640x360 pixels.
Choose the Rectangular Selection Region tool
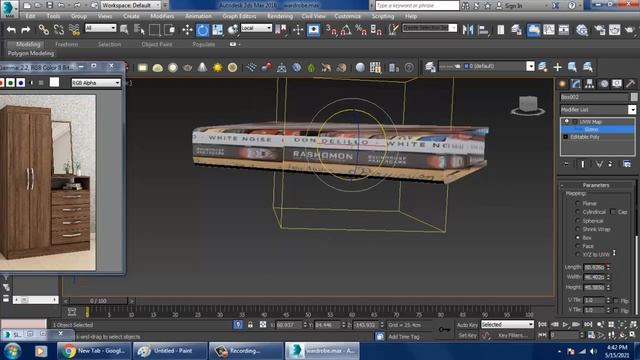(x=154, y=30)
